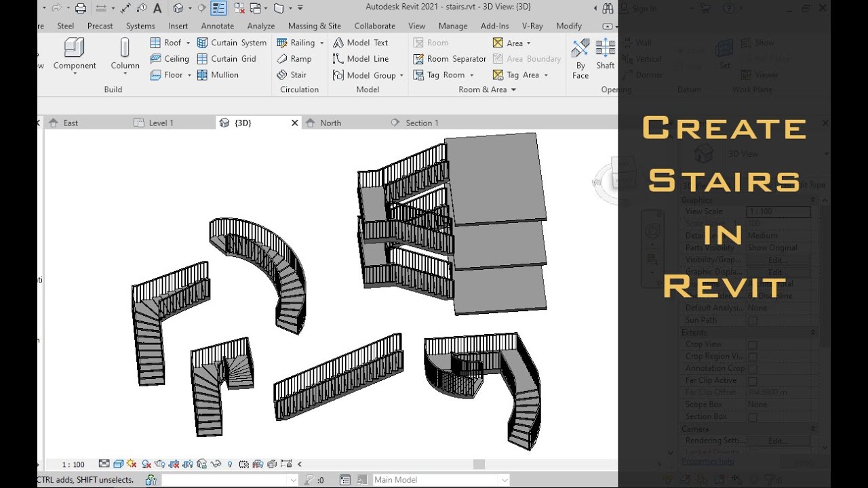Open the V-Ray ribbon tab
The image size is (868, 488).
532,26
